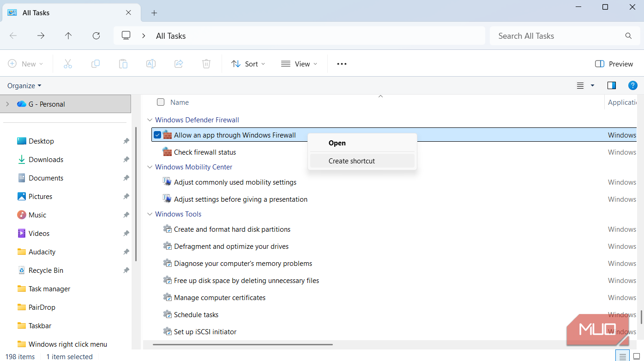
Task: Toggle the select-all checkbox beside Name
Action: (161, 102)
